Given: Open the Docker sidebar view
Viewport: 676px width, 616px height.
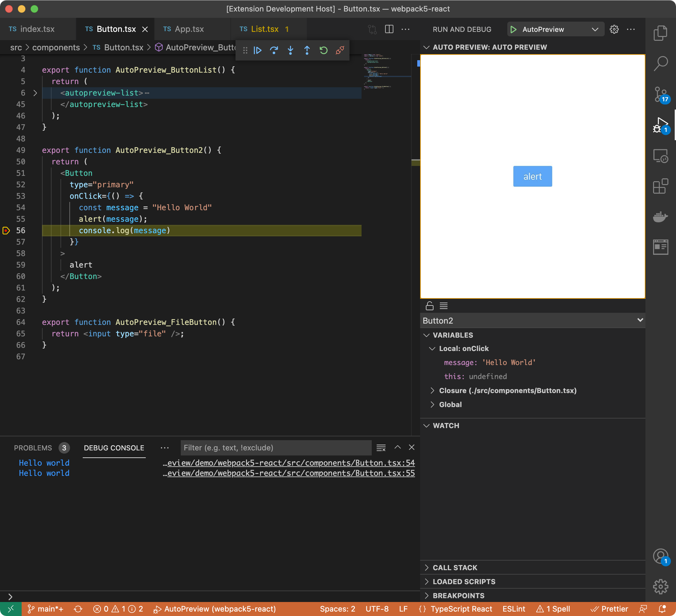Looking at the screenshot, I should tap(660, 217).
